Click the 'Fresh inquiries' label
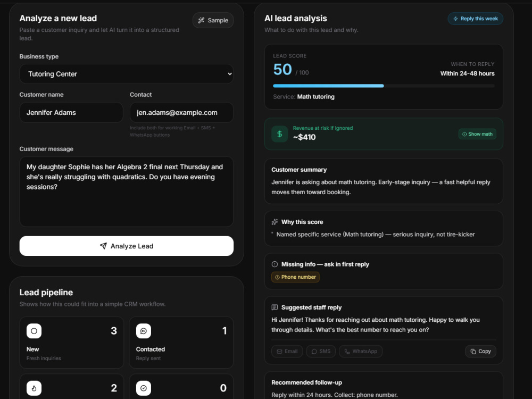The height and width of the screenshot is (399, 532). (44, 358)
